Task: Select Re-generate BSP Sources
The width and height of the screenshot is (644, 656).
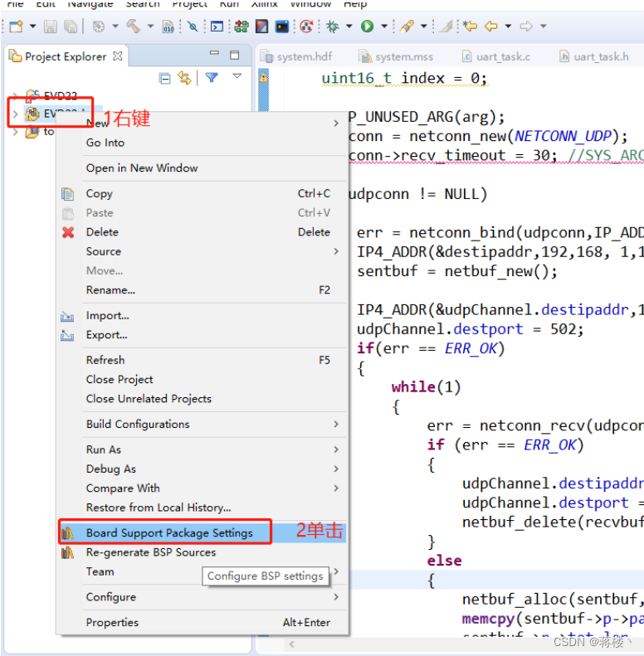Action: point(202,552)
